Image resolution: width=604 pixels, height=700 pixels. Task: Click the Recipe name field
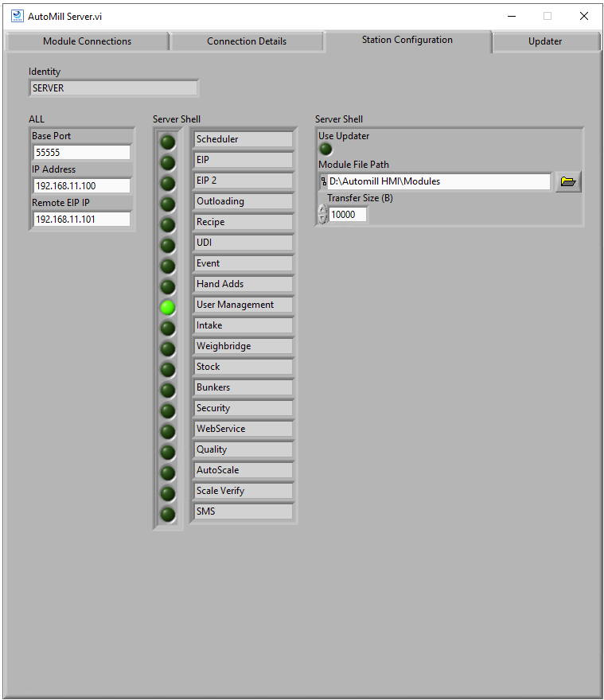point(244,222)
